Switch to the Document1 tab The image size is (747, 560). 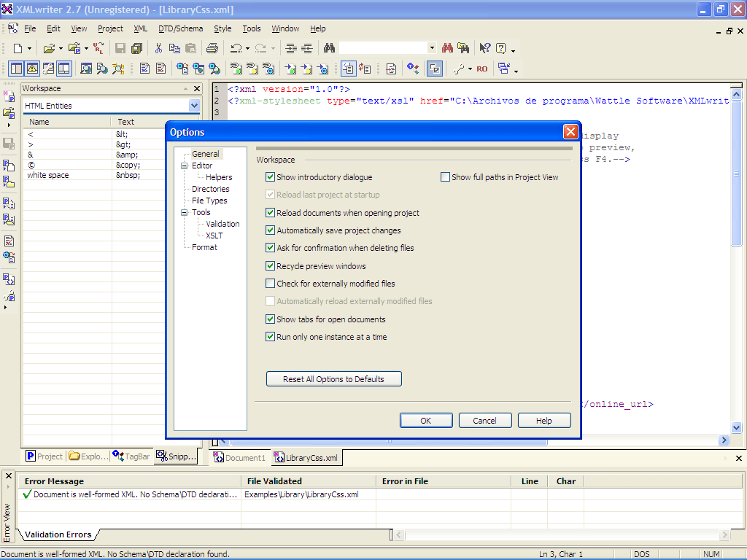(239, 458)
